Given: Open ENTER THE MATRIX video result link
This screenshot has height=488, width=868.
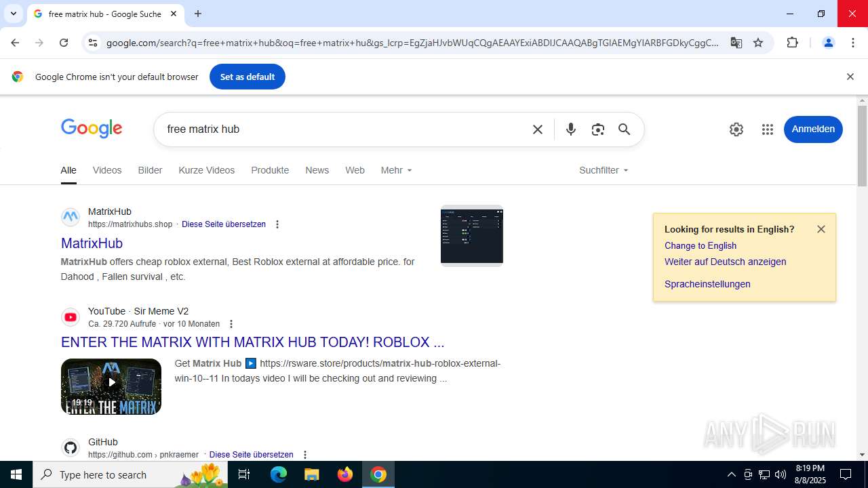Looking at the screenshot, I should pyautogui.click(x=252, y=342).
